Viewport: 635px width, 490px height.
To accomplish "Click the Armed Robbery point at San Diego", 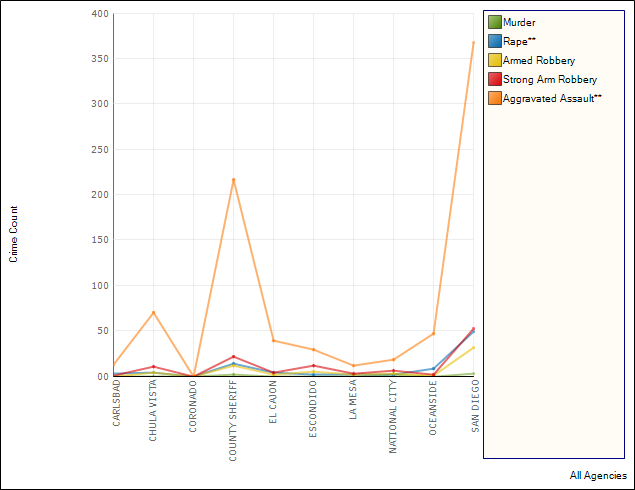I will click(473, 347).
